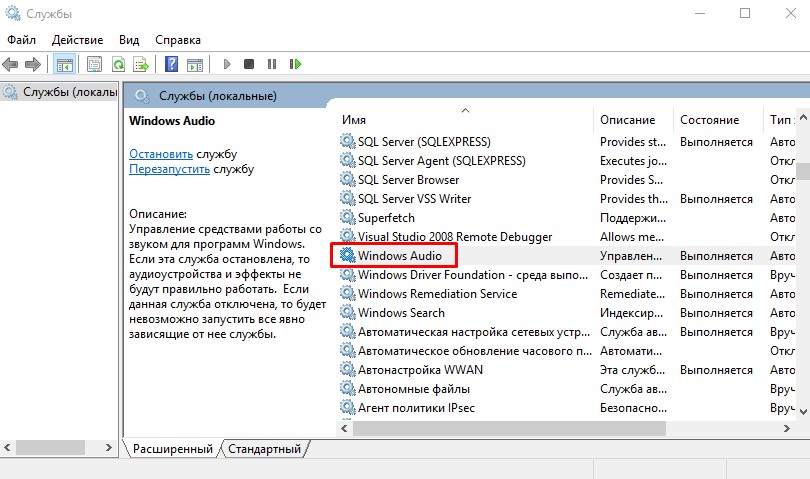Click the services list vertical scrollbar down arrow
810x479 pixels.
(x=803, y=412)
